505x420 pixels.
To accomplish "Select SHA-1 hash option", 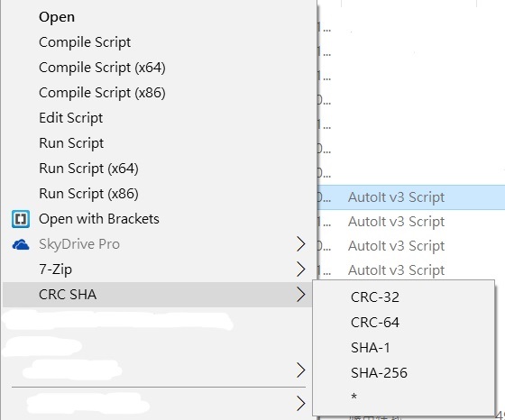I will (404, 348).
